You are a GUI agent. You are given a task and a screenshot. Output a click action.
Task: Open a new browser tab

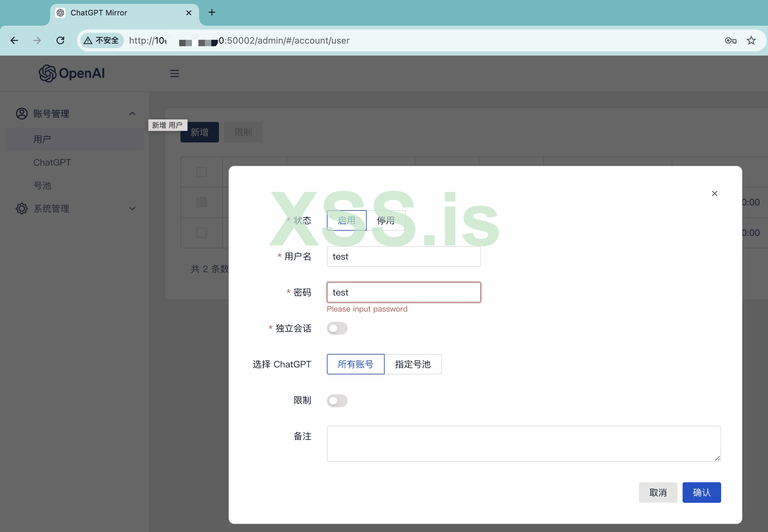[212, 12]
